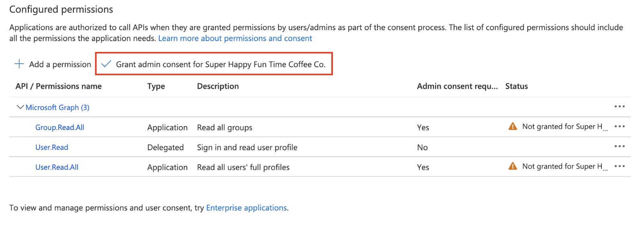Click the Type column header
Image resolution: width=644 pixels, height=232 pixels.
[156, 86]
